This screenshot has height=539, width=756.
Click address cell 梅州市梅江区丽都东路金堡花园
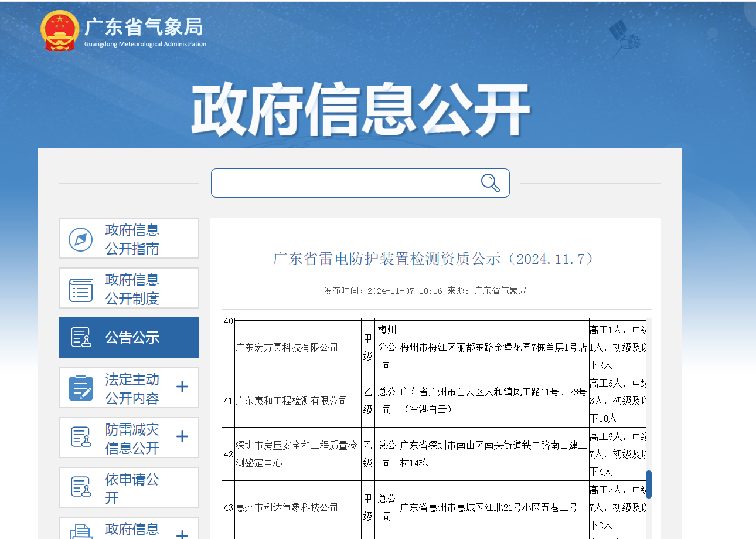click(494, 347)
